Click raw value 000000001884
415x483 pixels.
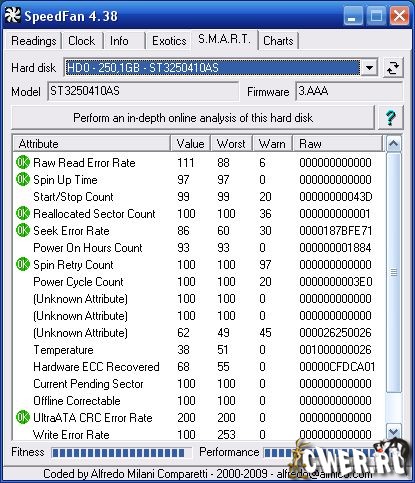click(335, 247)
